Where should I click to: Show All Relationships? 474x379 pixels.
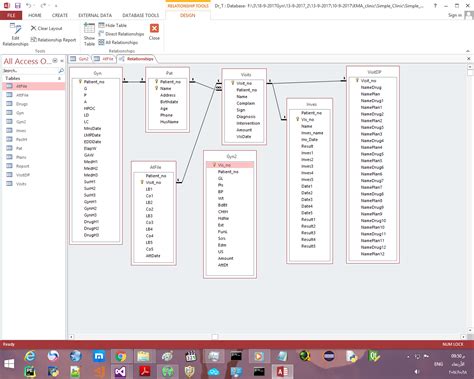pyautogui.click(x=118, y=42)
